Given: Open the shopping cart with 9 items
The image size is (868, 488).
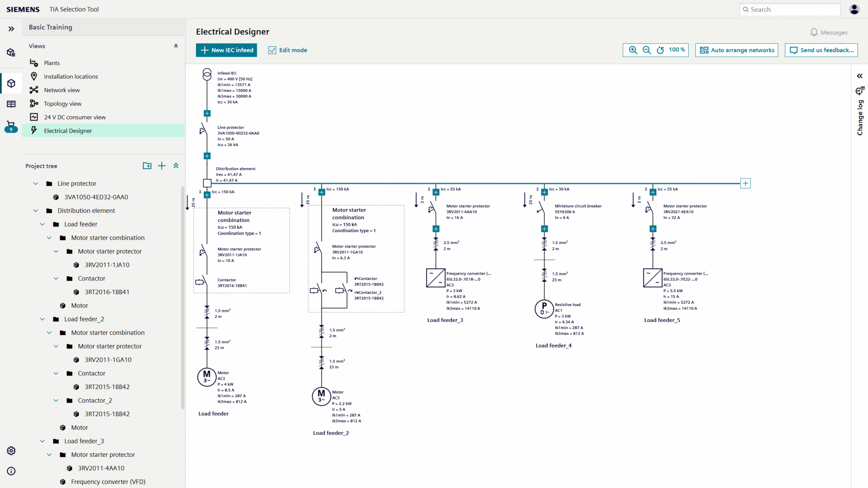Looking at the screenshot, I should tap(11, 126).
